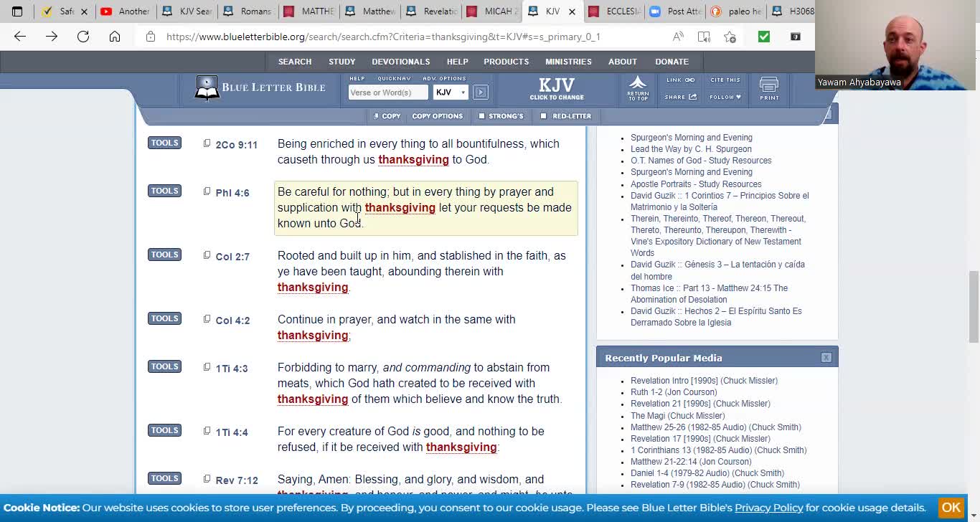Viewport: 980px width, 522px height.
Task: Click the Return to Top icon
Action: coord(638,87)
